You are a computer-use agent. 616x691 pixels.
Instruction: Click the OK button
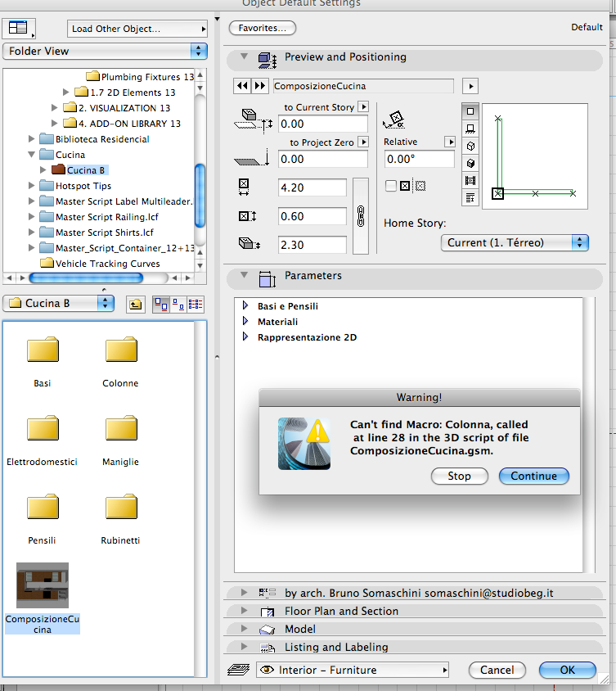point(568,670)
